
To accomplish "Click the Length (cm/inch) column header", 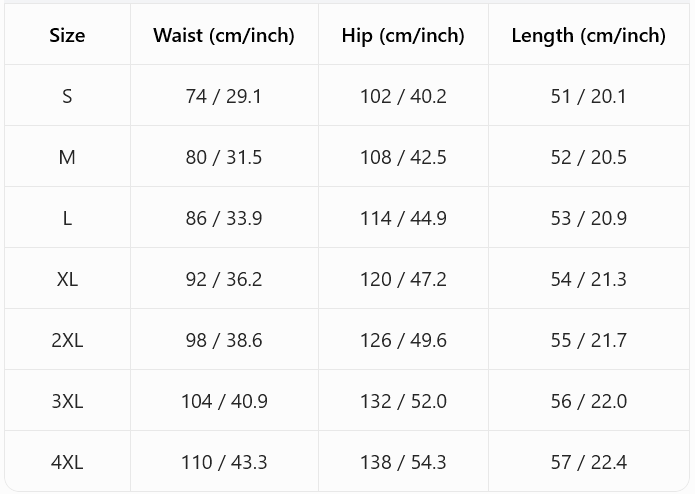I will click(588, 35).
